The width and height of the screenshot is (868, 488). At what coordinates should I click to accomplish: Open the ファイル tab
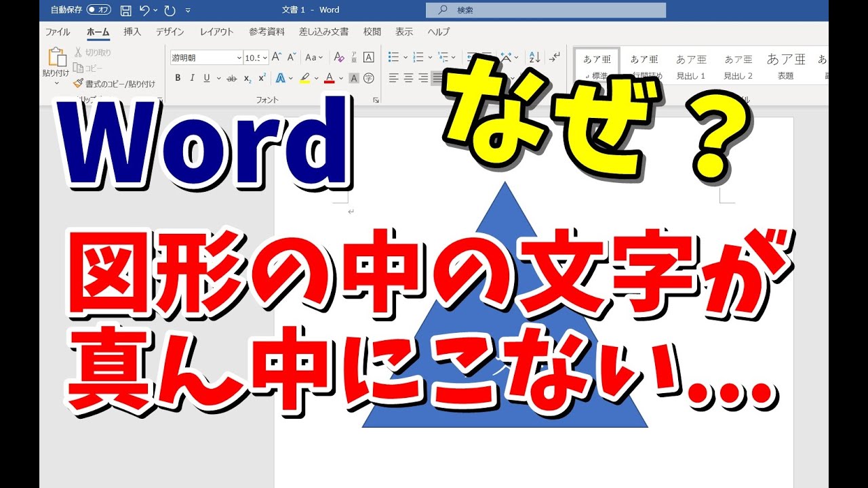click(58, 32)
